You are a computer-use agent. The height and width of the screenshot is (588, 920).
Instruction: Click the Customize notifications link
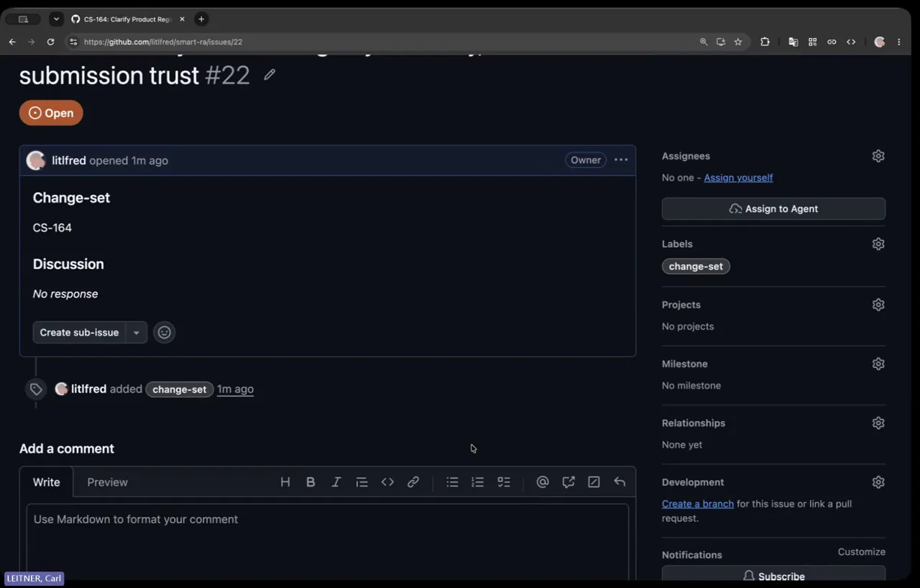click(861, 552)
